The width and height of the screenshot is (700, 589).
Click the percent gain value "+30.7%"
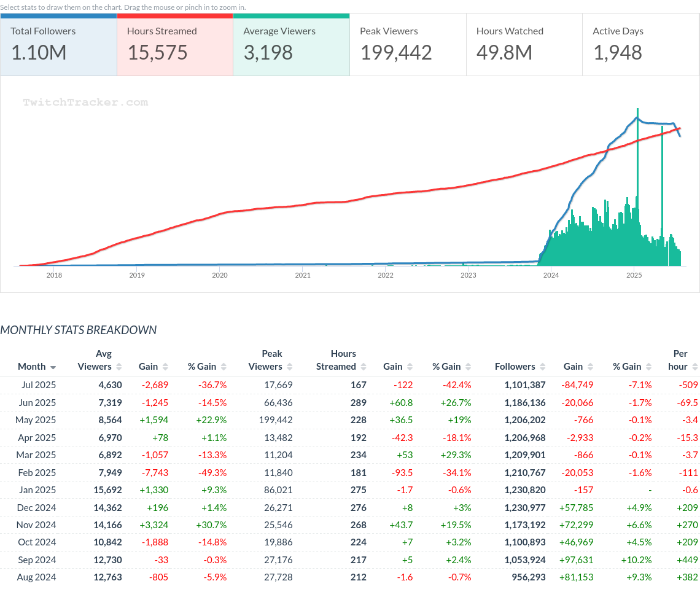click(x=212, y=525)
